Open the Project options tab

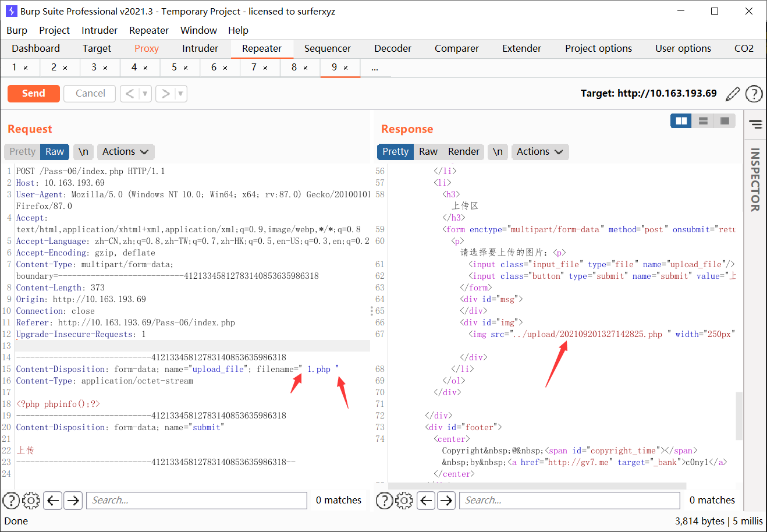tap(598, 48)
